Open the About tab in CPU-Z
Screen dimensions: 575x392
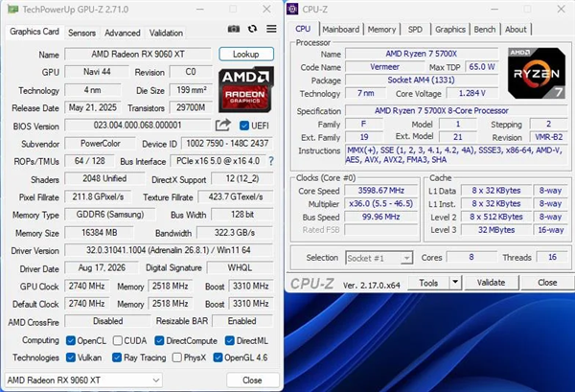pyautogui.click(x=516, y=30)
